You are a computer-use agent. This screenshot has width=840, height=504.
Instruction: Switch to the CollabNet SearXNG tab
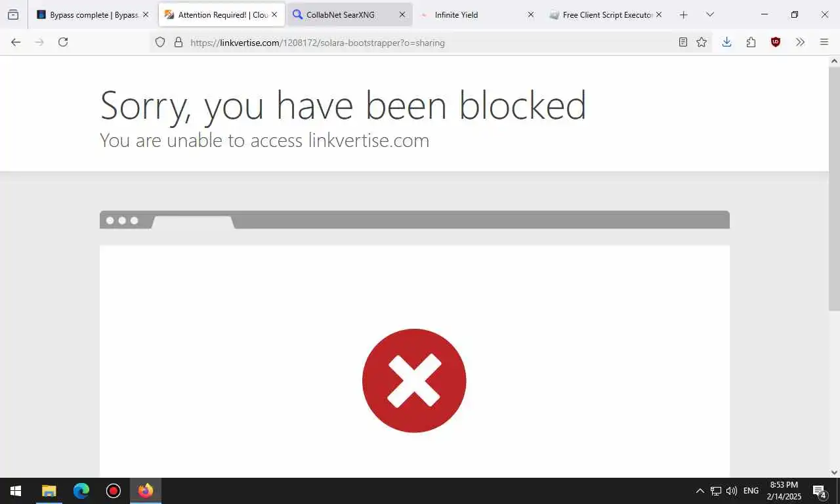349,14
